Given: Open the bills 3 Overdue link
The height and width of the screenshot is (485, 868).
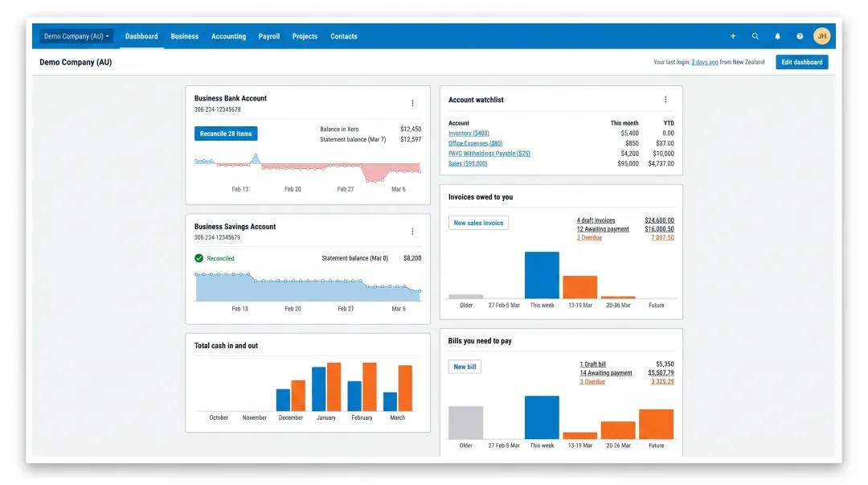Looking at the screenshot, I should point(592,381).
